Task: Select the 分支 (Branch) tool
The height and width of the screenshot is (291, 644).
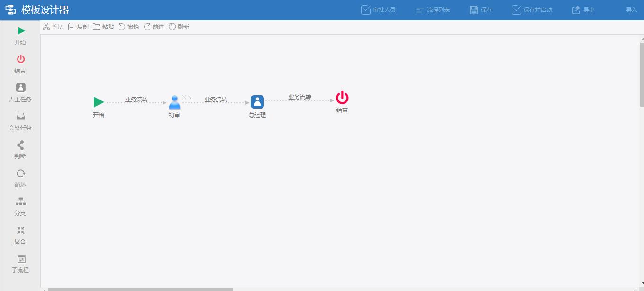Action: click(20, 206)
